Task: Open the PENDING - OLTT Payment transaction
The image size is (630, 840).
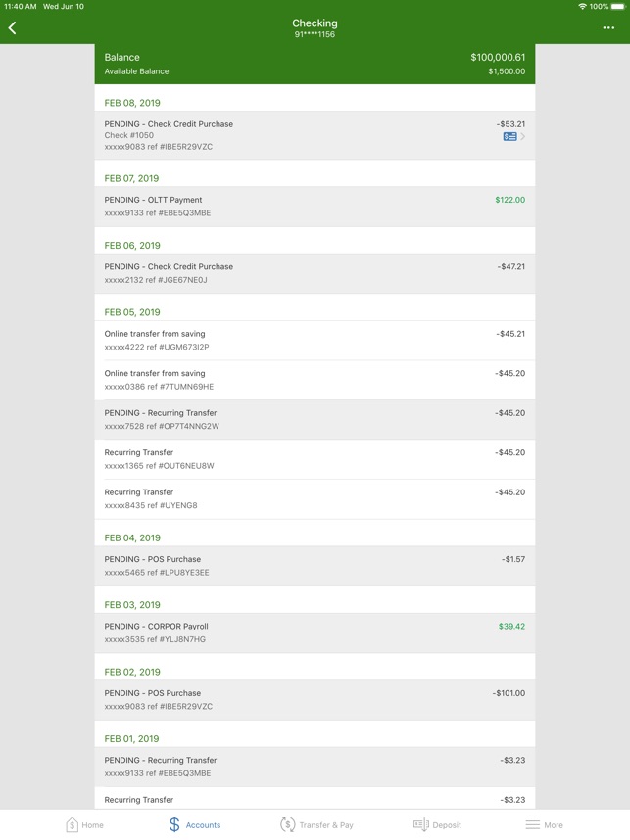Action: pyautogui.click(x=315, y=207)
